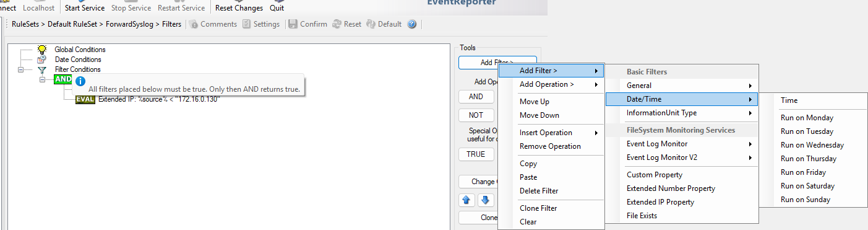The image size is (868, 230).
Task: Click the Quit toolbar button
Action: 277,8
